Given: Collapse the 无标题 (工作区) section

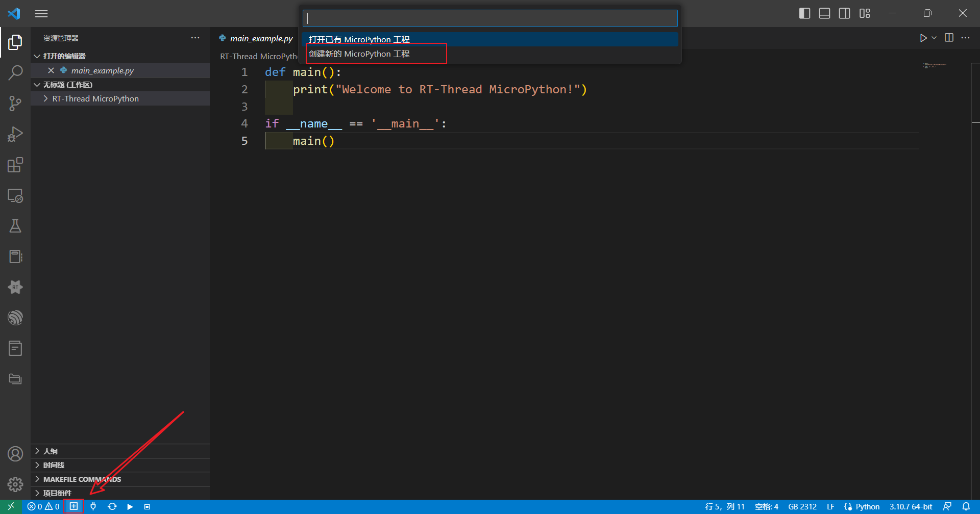Looking at the screenshot, I should [x=120, y=85].
